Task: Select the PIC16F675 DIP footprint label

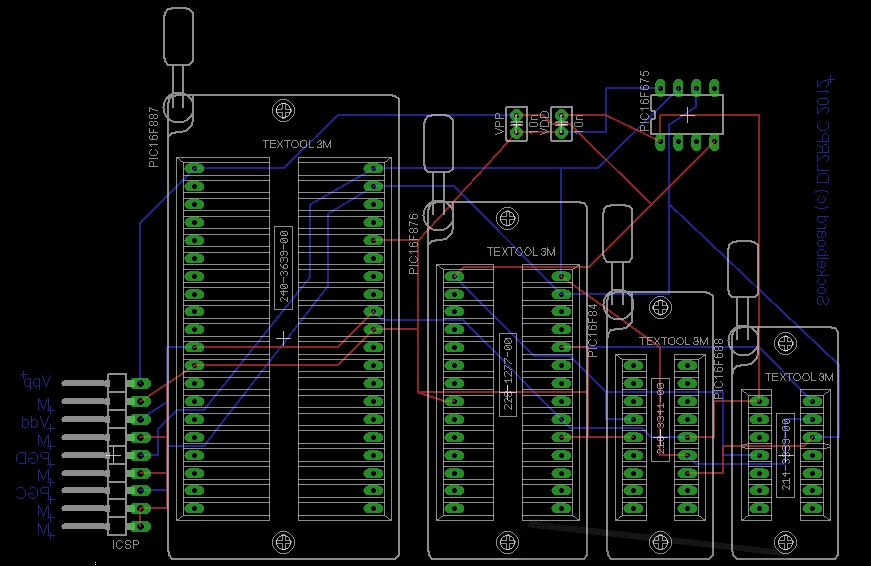Action: pos(644,101)
